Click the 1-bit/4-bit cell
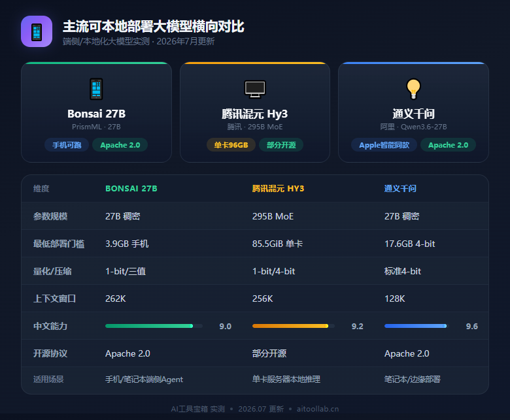Screen dimensions: 510x420 (273, 271)
